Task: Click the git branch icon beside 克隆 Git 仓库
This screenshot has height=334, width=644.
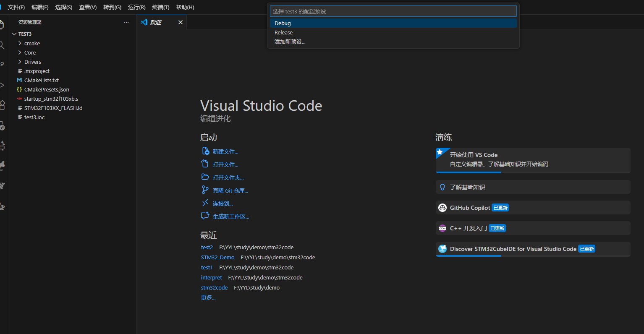Action: pos(205,190)
